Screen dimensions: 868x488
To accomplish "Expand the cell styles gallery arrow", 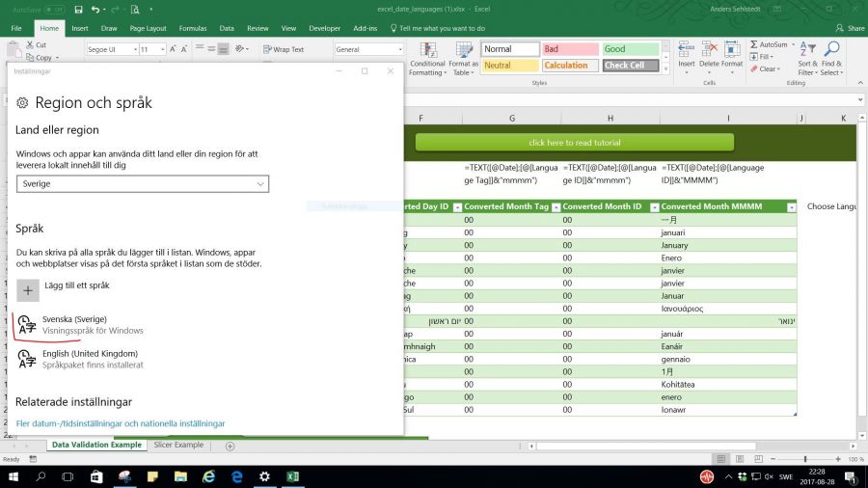I will [x=665, y=69].
